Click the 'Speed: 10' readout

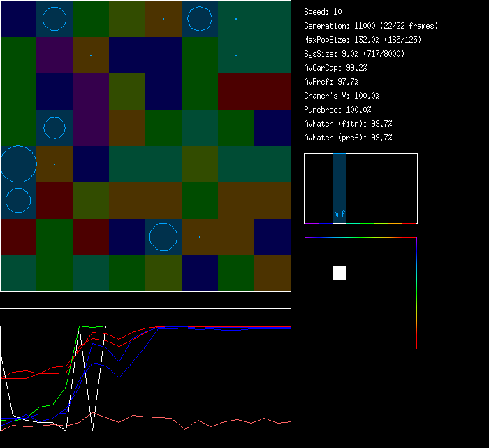click(323, 12)
